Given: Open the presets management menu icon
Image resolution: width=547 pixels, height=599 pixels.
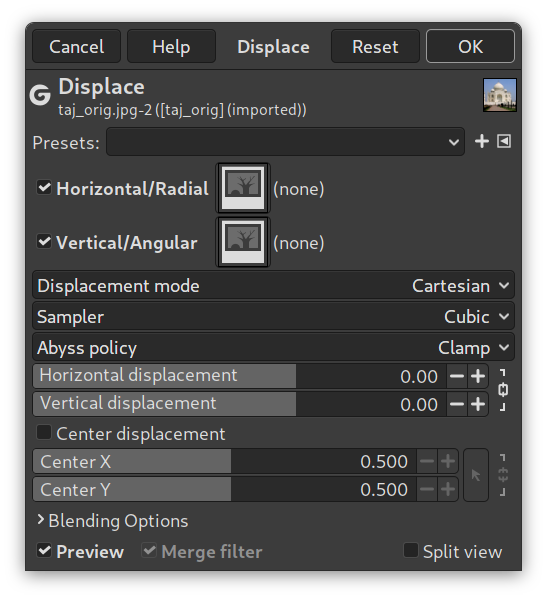Looking at the screenshot, I should (504, 141).
